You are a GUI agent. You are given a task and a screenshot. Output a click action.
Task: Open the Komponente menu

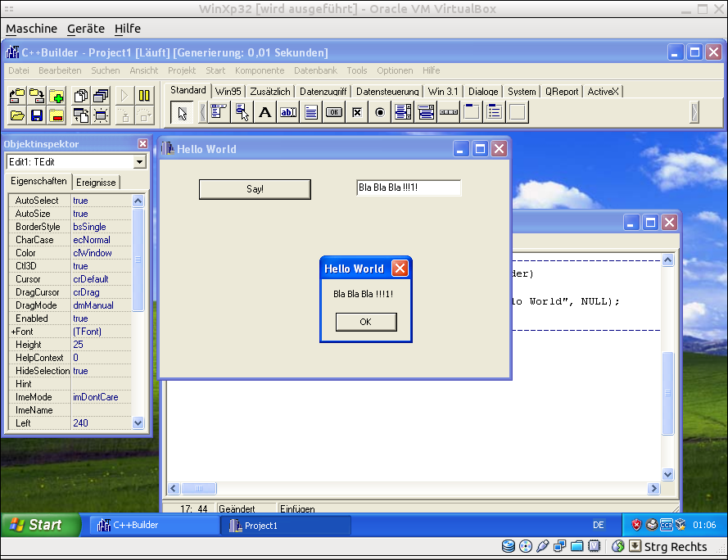click(260, 70)
